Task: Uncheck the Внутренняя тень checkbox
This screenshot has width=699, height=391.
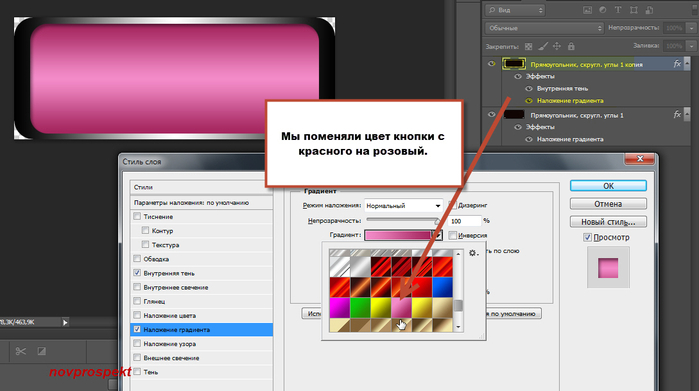Action: (137, 273)
